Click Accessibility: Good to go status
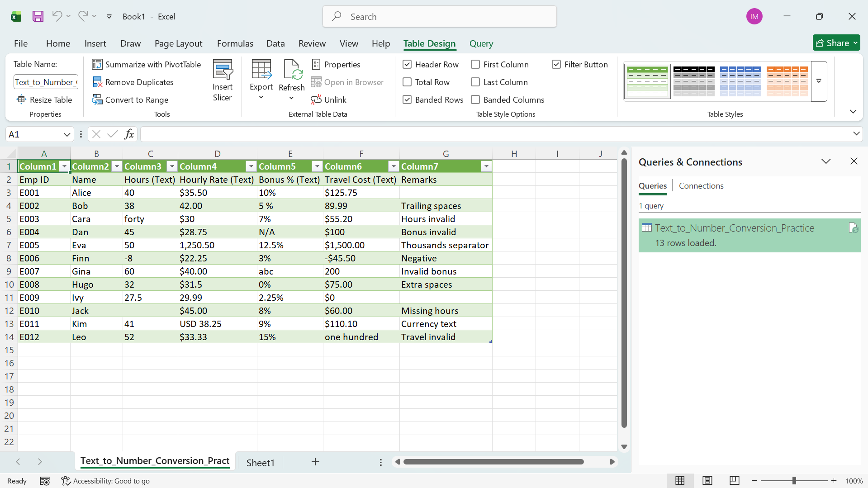 (x=105, y=481)
